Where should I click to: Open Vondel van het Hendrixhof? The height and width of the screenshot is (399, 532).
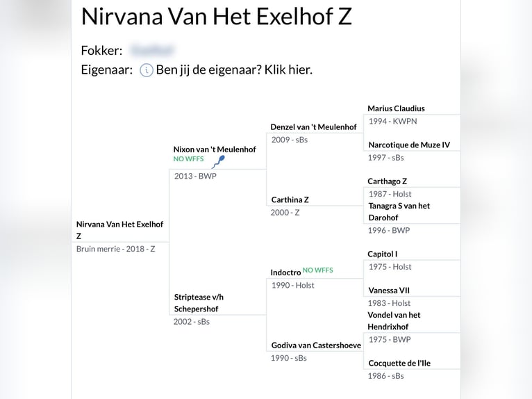pos(394,321)
